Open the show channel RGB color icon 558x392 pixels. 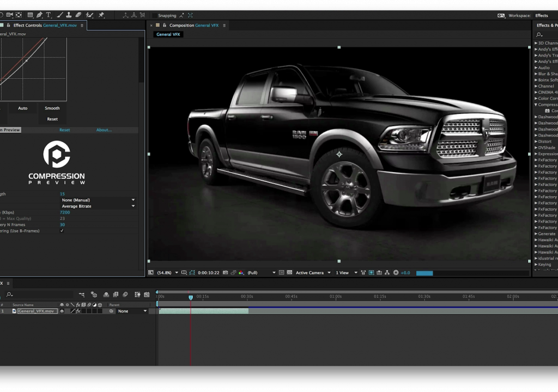point(241,272)
